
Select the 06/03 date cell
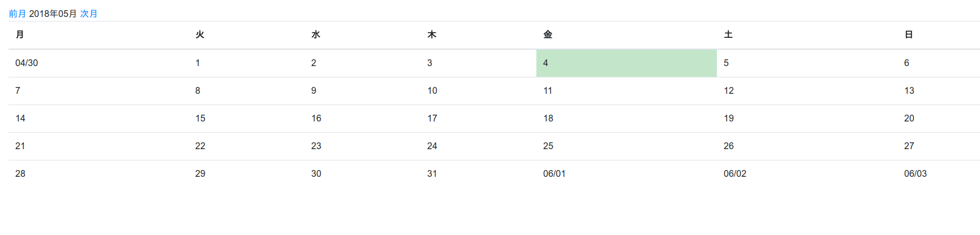point(915,173)
